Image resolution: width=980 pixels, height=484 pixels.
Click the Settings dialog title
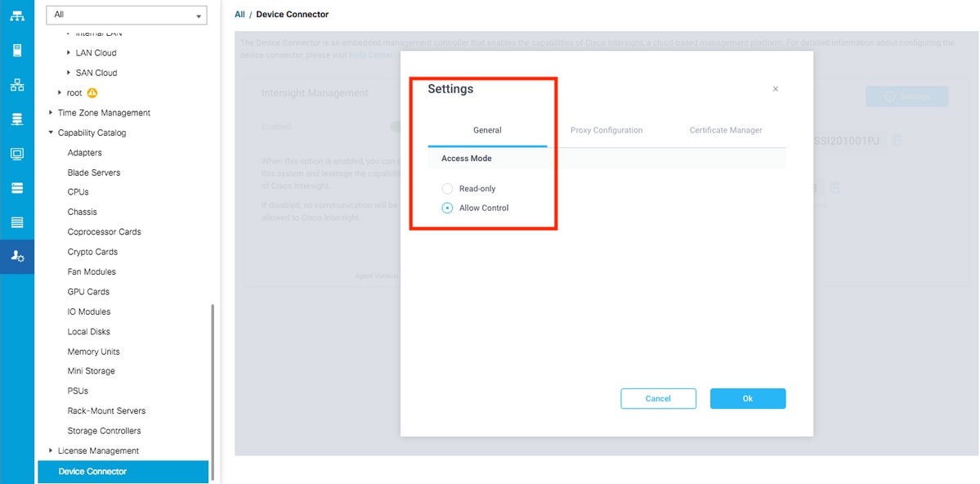pos(450,89)
